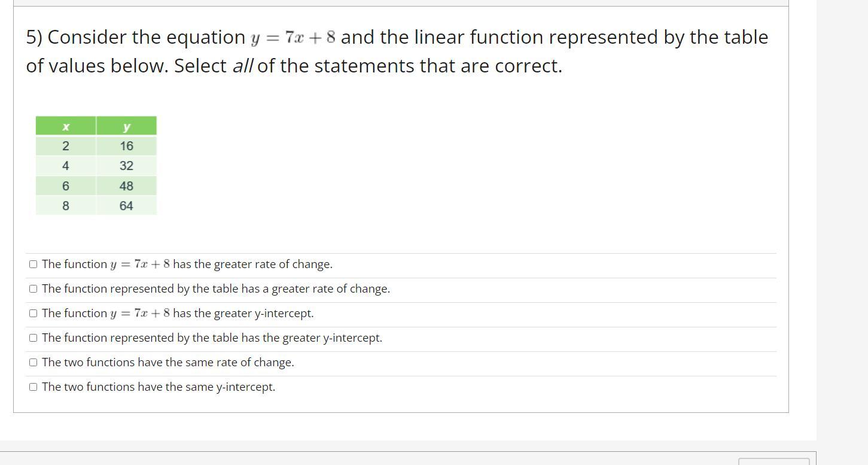Viewport: 868px width, 465px height.
Task: Click the x value 4 in the table
Action: click(x=66, y=166)
